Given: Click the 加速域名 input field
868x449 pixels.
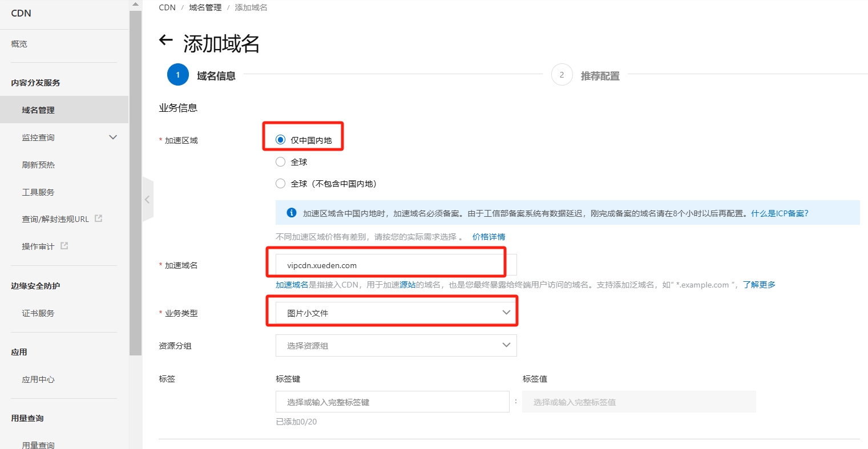Looking at the screenshot, I should pyautogui.click(x=395, y=265).
